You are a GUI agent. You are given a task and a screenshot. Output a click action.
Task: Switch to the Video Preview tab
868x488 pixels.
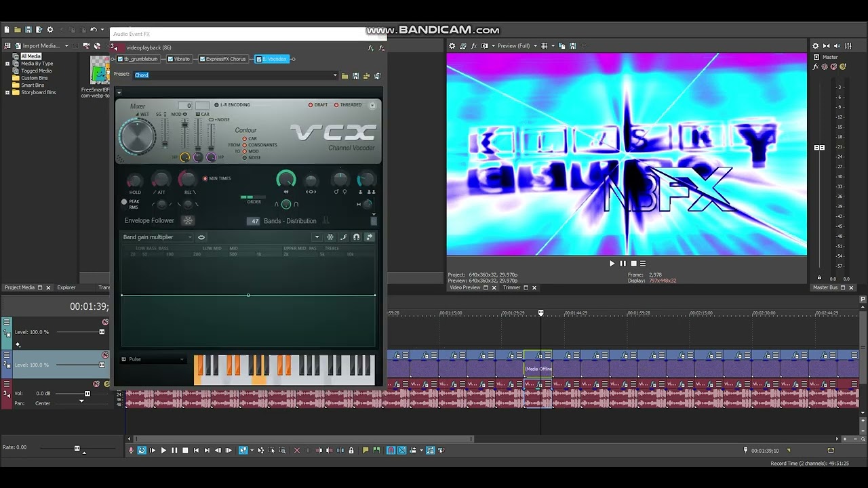465,287
